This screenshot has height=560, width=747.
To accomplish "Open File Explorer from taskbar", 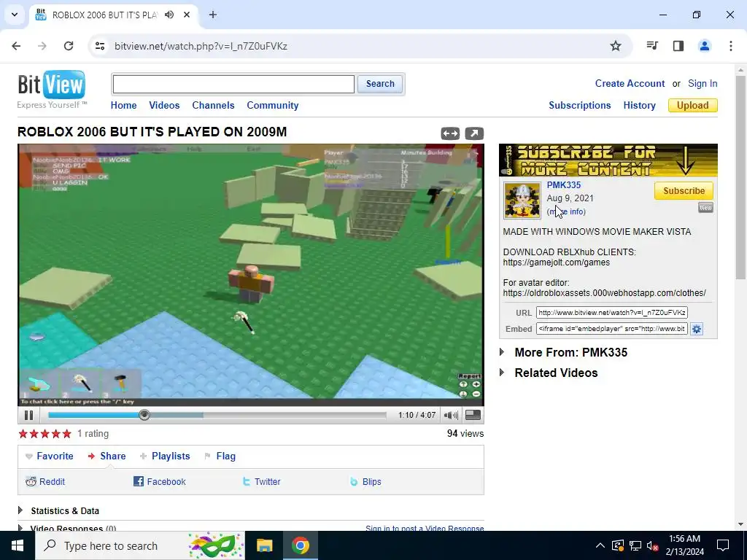I will (x=264, y=545).
